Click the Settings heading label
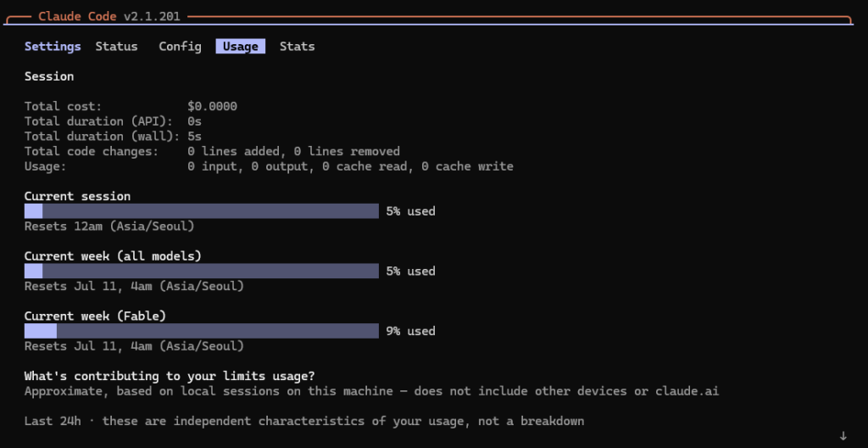Viewport: 868px width, 448px height. [x=53, y=47]
